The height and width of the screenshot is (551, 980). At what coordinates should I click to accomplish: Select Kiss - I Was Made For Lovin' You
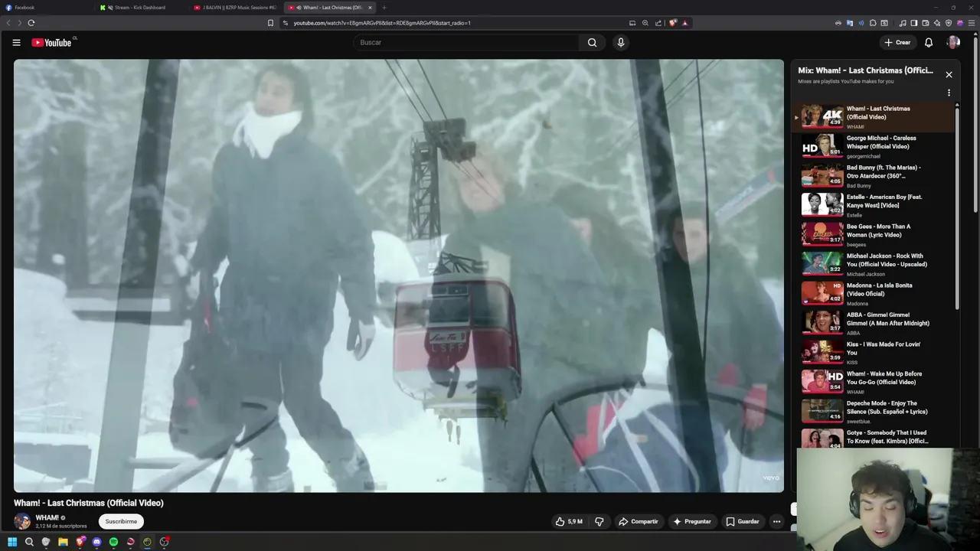(873, 353)
